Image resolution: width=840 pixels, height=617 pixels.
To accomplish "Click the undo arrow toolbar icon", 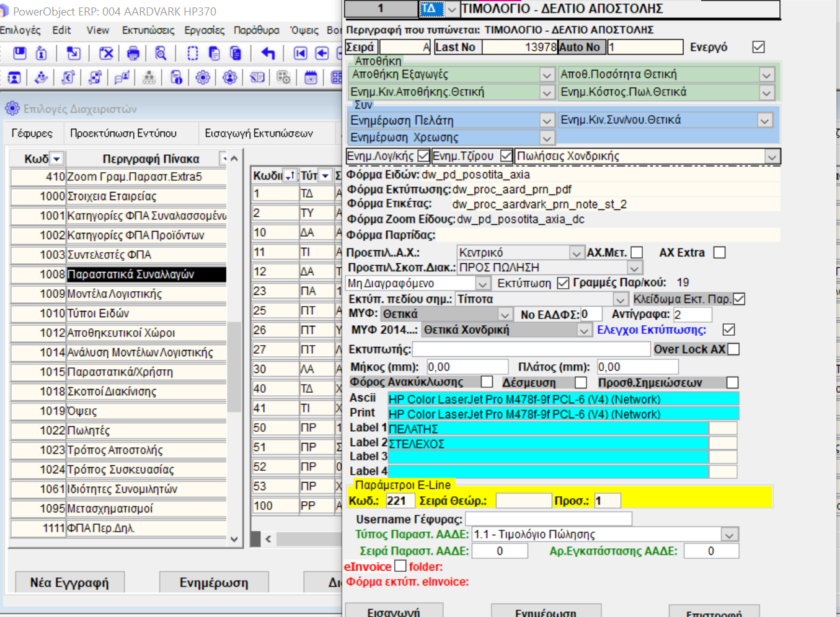I will point(268,53).
